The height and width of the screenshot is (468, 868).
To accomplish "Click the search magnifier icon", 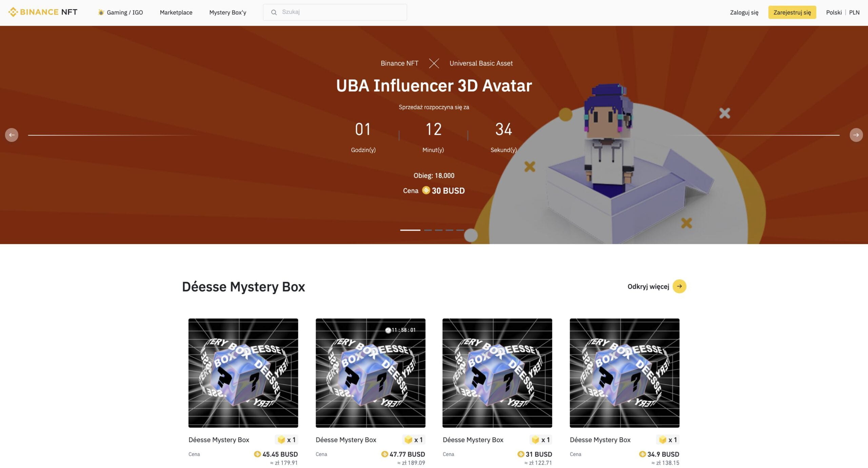I will (x=274, y=13).
